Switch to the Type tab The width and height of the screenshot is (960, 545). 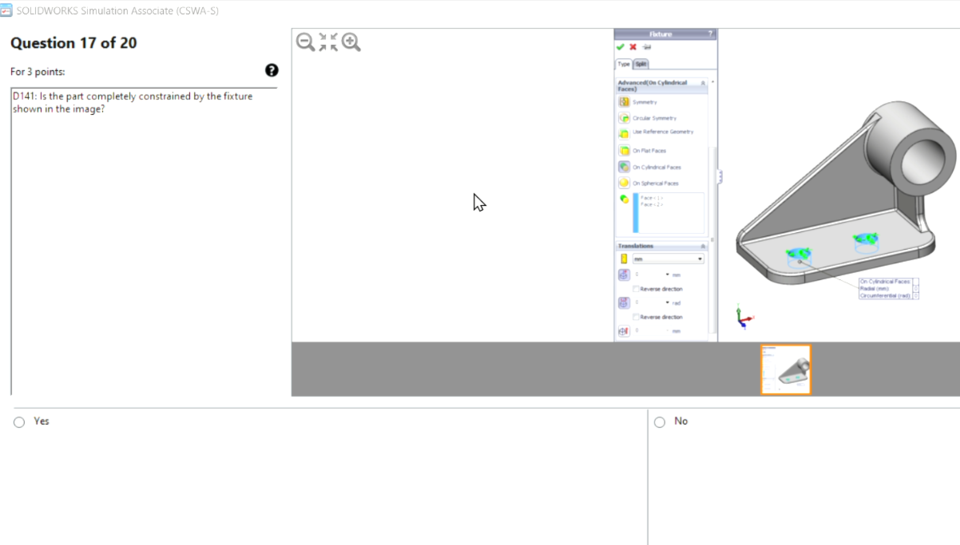pos(623,64)
